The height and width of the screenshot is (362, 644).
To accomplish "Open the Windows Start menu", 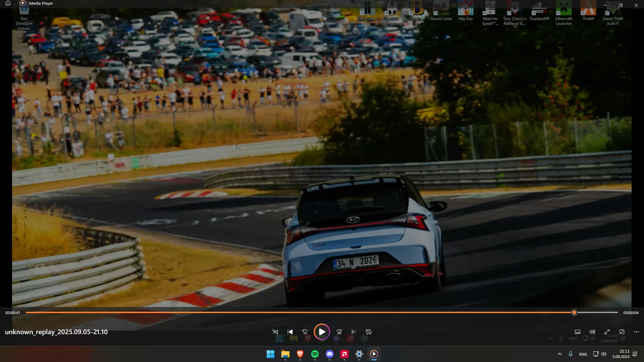I will (x=270, y=354).
